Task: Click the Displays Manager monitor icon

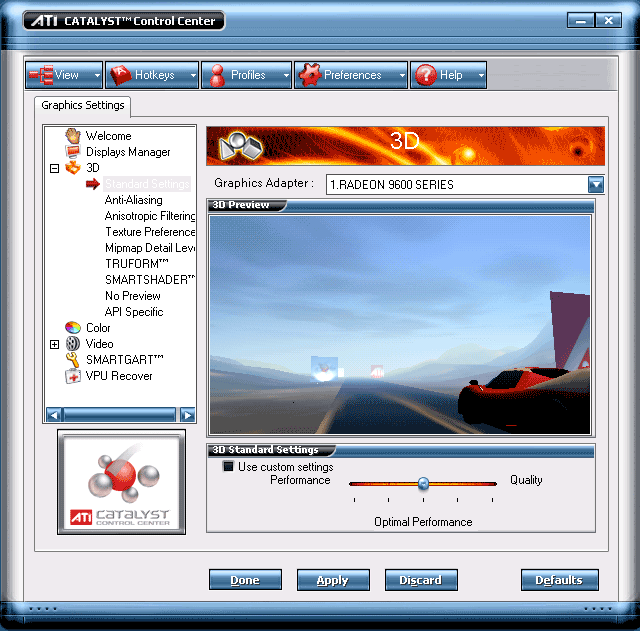Action: point(73,151)
